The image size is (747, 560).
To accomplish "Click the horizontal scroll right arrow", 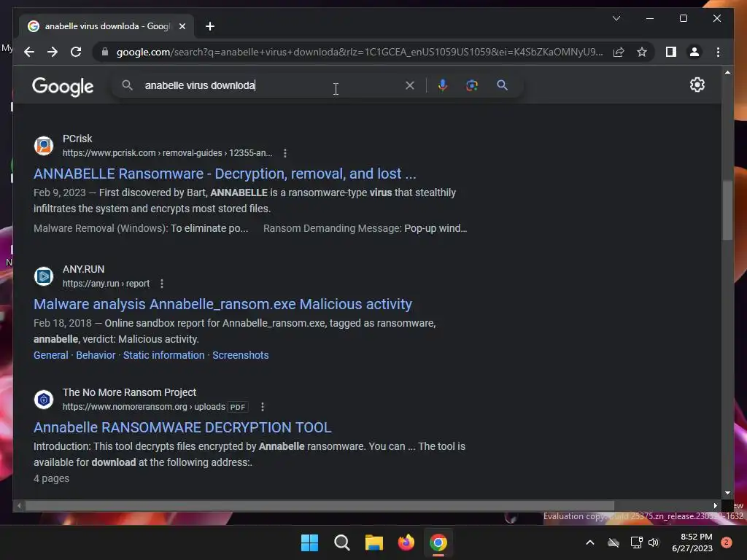I will click(715, 506).
